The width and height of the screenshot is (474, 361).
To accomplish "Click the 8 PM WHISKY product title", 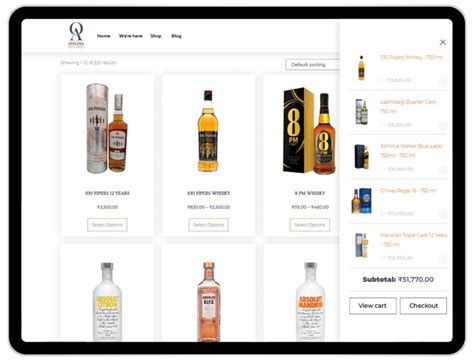I will (310, 193).
